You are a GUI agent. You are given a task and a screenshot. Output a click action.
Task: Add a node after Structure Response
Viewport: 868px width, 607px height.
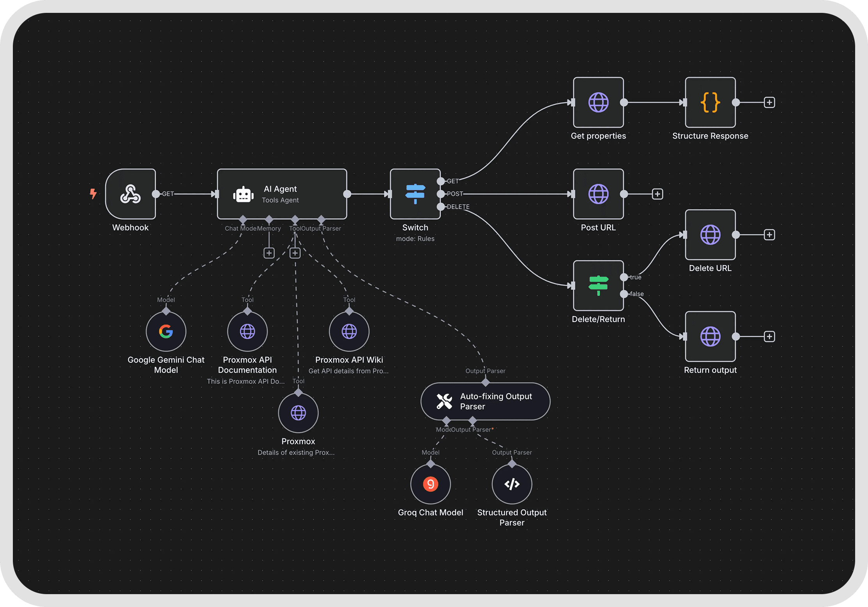pos(769,103)
